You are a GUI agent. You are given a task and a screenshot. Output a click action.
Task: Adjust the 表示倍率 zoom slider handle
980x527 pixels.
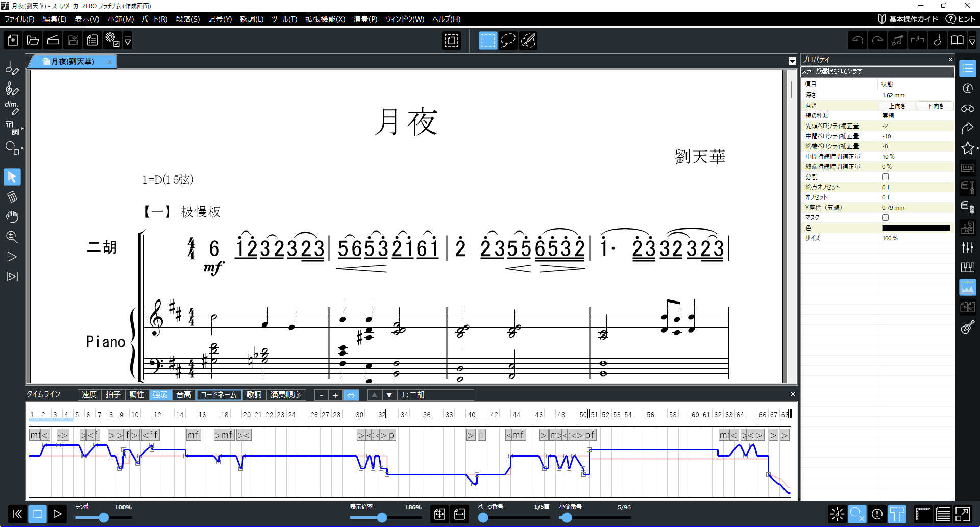click(382, 518)
